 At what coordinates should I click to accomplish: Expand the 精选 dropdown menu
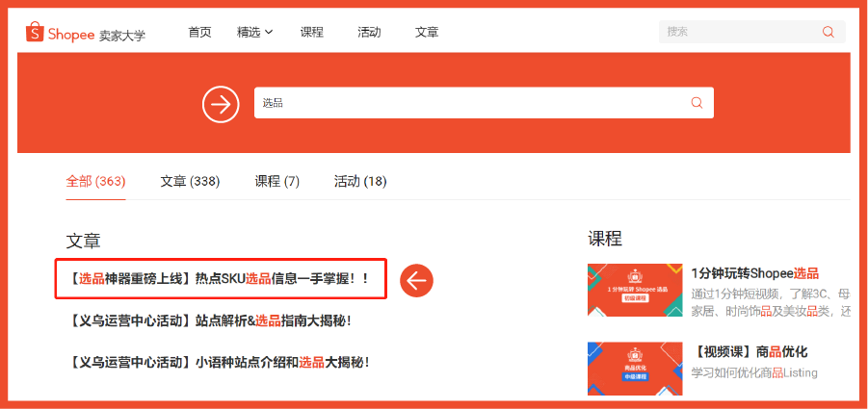[x=254, y=32]
